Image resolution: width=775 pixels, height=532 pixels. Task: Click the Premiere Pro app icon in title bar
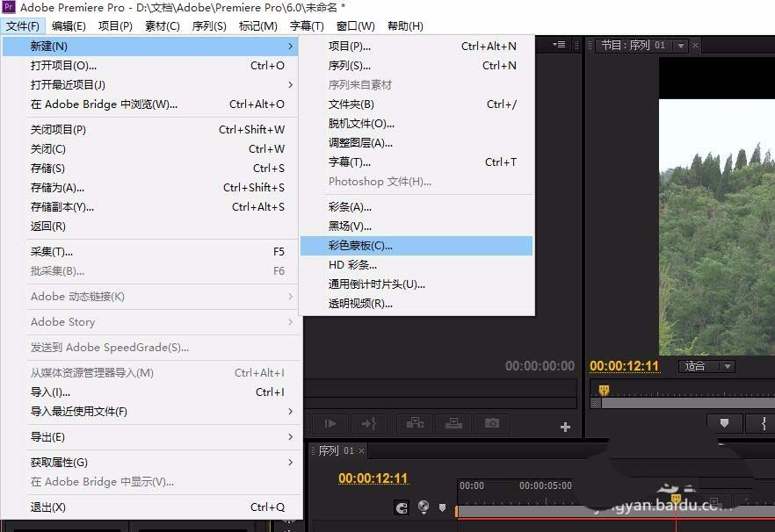coord(9,7)
